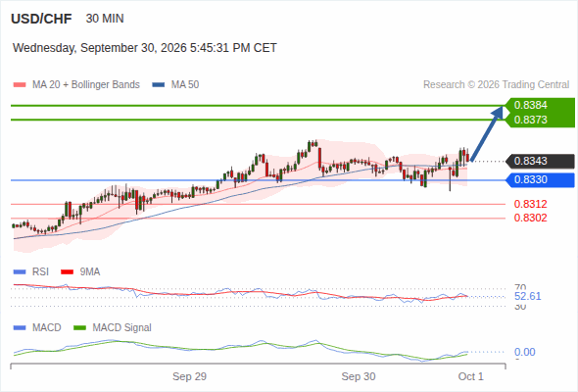Image resolution: width=578 pixels, height=392 pixels.
Task: Click the MACD blue legend swatch
Action: pyautogui.click(x=20, y=328)
